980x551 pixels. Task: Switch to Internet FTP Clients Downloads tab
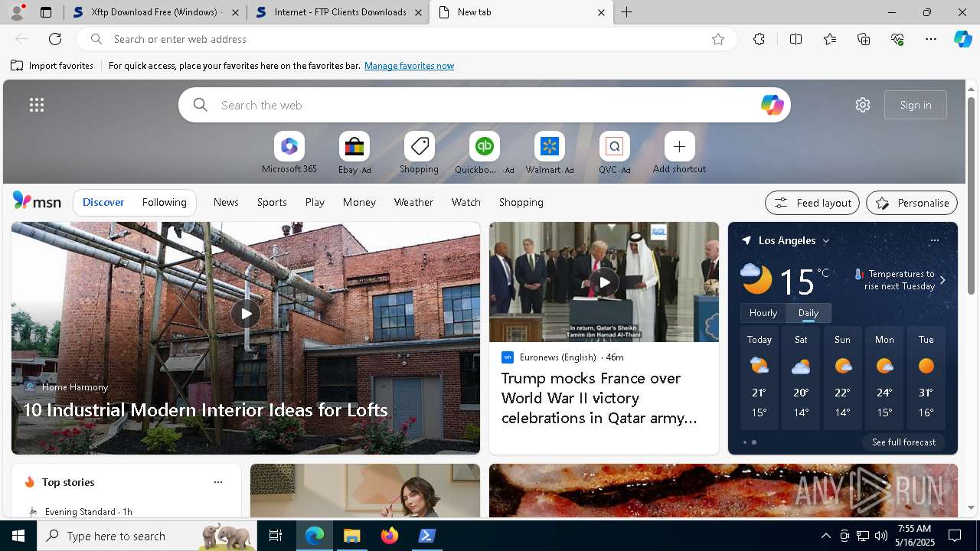pos(337,12)
